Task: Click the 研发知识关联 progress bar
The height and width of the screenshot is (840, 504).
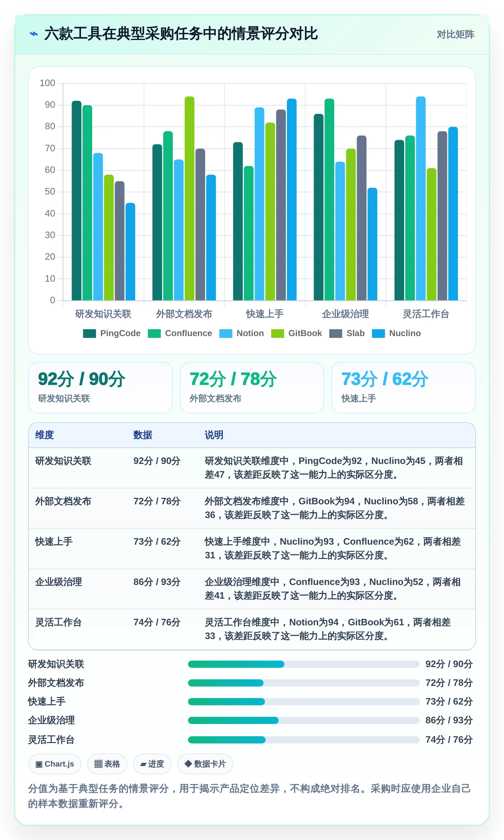Action: [303, 664]
